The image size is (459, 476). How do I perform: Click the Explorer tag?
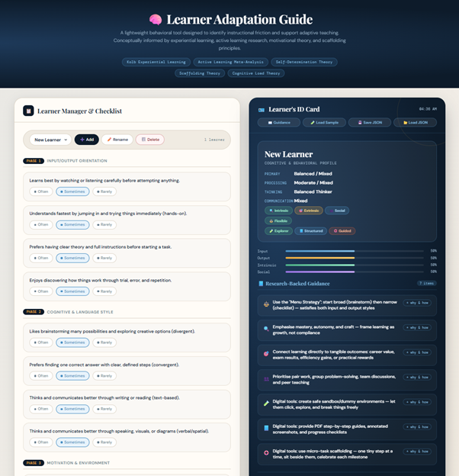point(278,231)
